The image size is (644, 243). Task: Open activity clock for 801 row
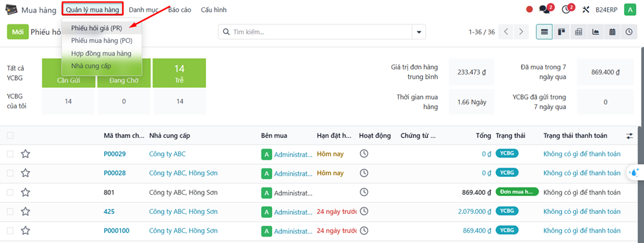[363, 192]
